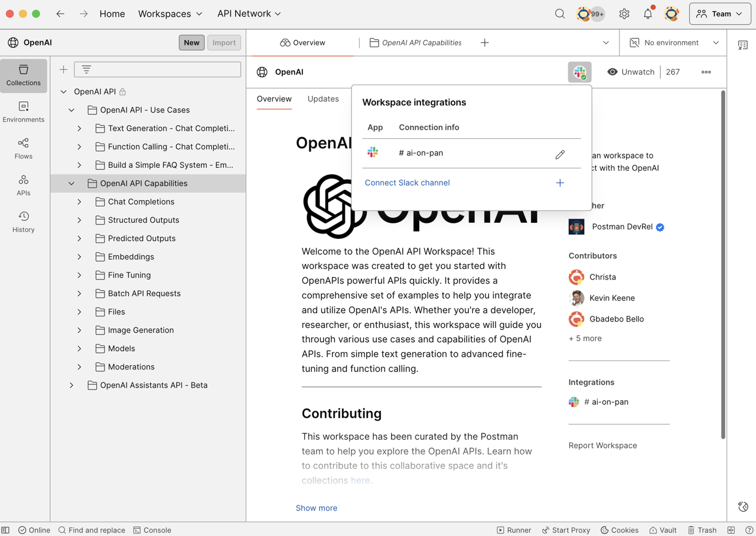Collapse the OpenAI API Capabilities folder

pos(71,183)
